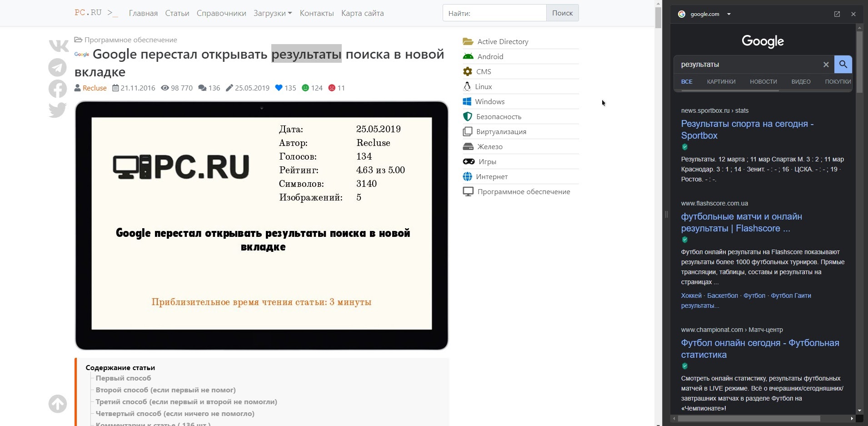Click the red sad-face rating icon

[332, 88]
